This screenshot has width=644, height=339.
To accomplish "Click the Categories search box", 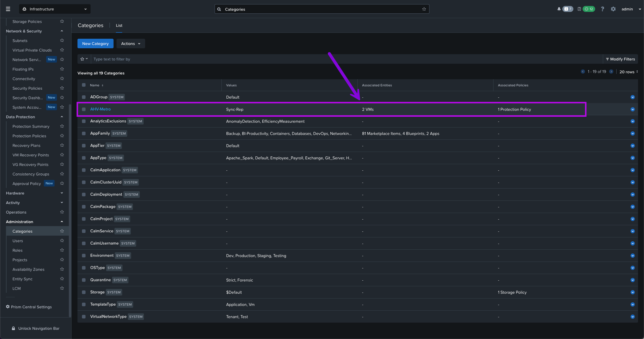I will (x=322, y=9).
